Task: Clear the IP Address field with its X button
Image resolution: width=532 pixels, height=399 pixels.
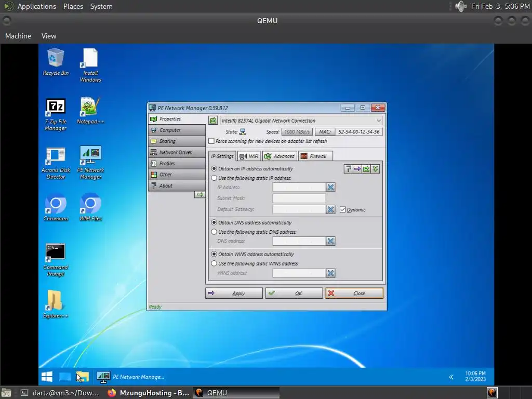Action: tap(330, 187)
